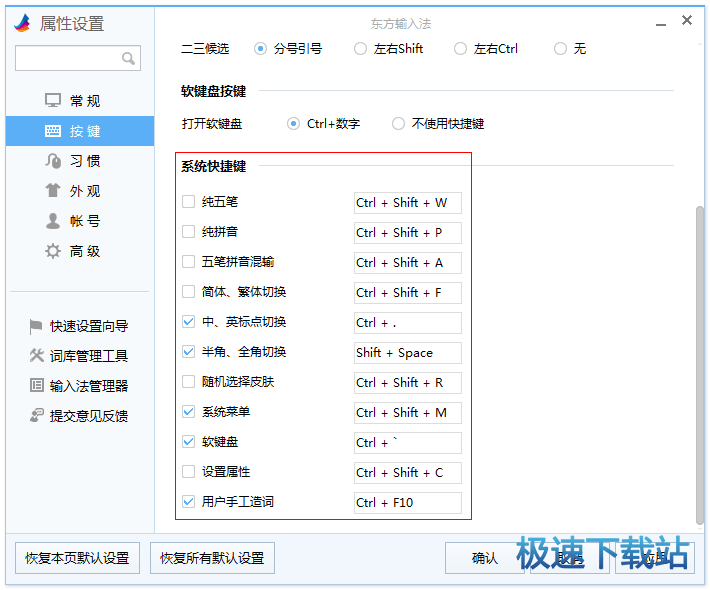Check the 五笔拼音混输 checkbox
The image size is (710, 590).
[x=188, y=262]
